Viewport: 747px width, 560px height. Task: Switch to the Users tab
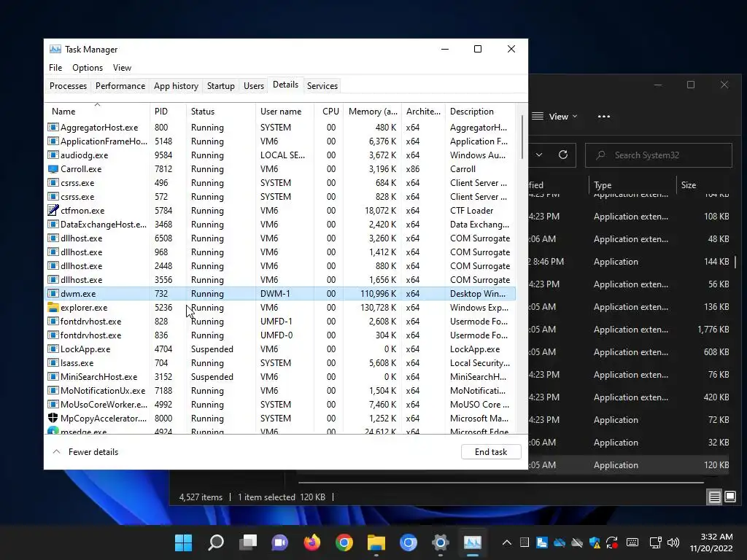click(x=253, y=86)
